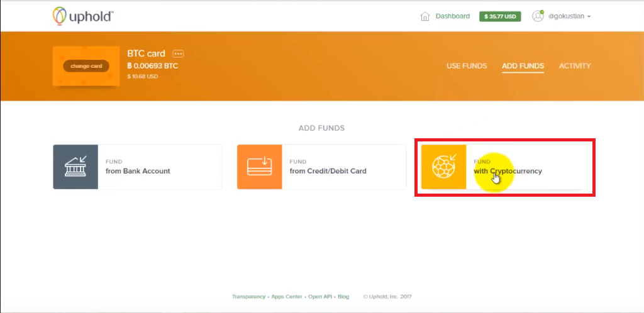Click the 0.00693 BTC balance text
The height and width of the screenshot is (313, 644).
[x=152, y=66]
